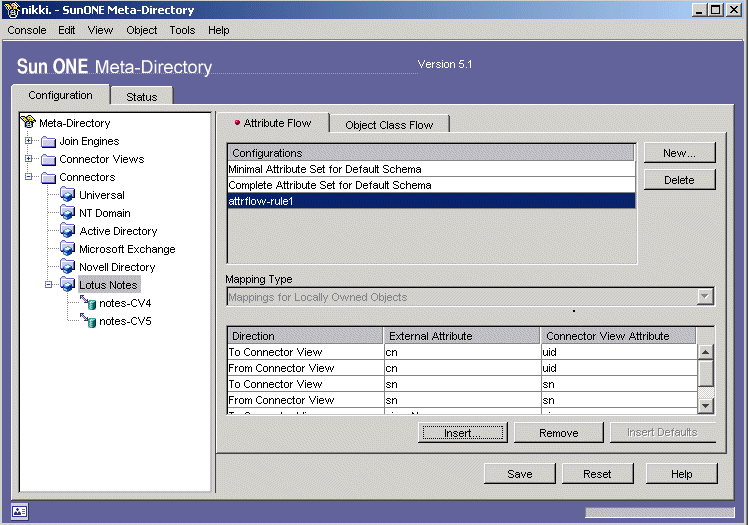748x525 pixels.
Task: Click the Direction column header
Action: 305,336
